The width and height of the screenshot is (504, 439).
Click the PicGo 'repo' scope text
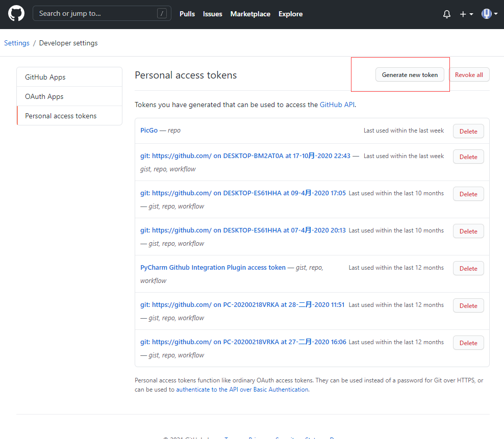[174, 131]
